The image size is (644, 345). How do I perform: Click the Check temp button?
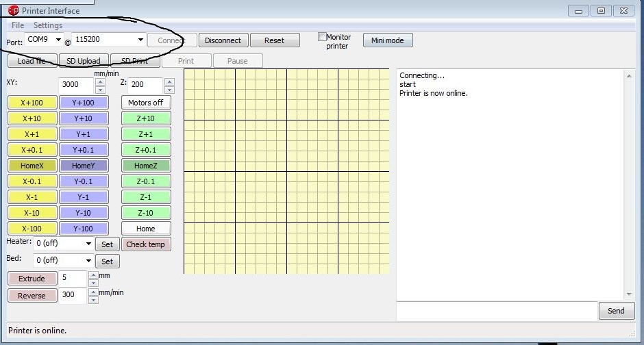145,244
